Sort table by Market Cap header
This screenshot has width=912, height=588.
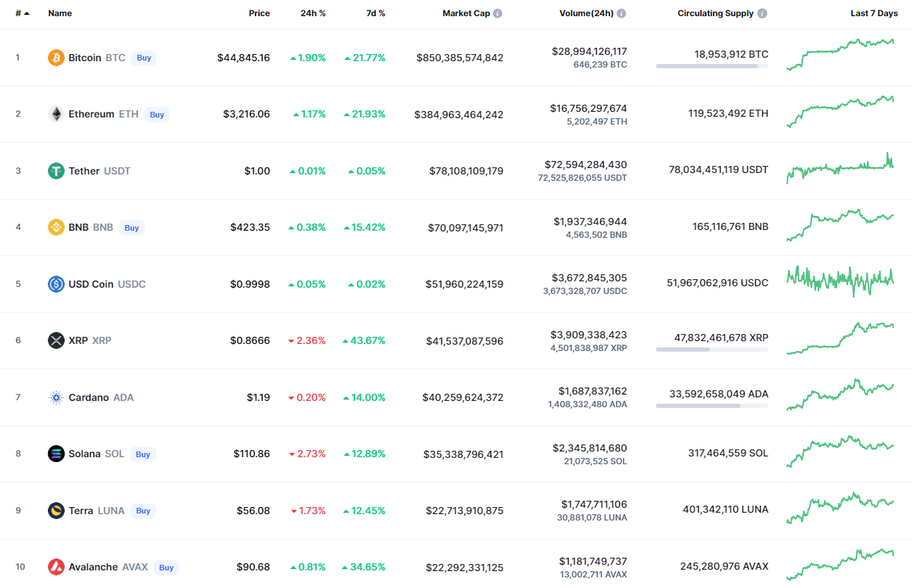466,13
